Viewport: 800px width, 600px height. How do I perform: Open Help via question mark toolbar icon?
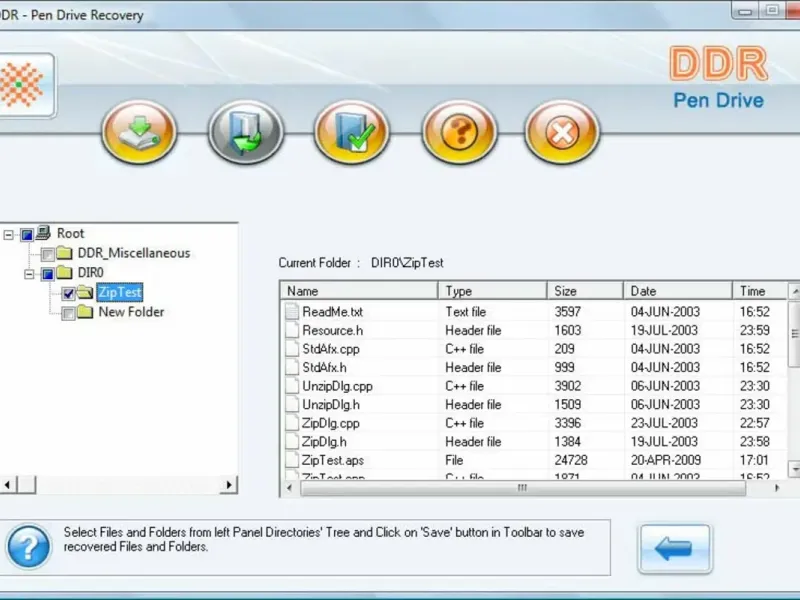[x=458, y=132]
